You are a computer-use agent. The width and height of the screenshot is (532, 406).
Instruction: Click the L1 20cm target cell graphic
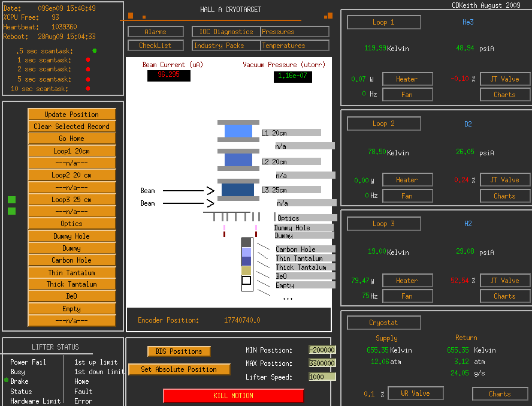tap(238, 131)
